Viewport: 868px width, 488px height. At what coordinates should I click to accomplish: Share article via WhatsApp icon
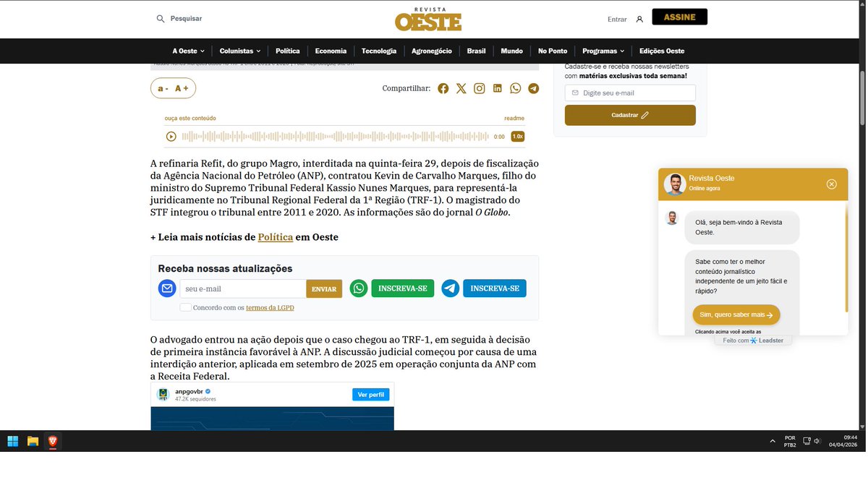(515, 88)
